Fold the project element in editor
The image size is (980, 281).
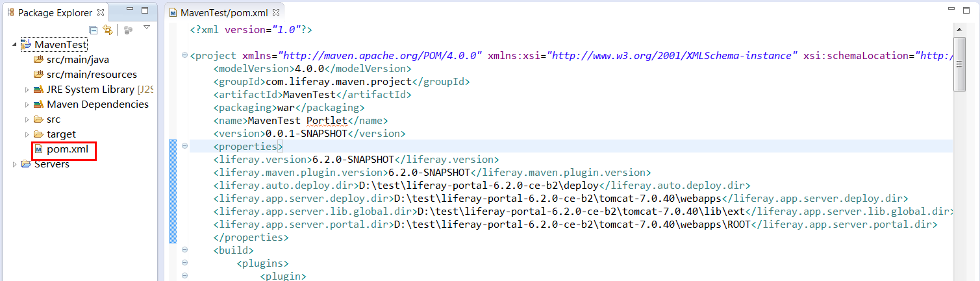184,56
